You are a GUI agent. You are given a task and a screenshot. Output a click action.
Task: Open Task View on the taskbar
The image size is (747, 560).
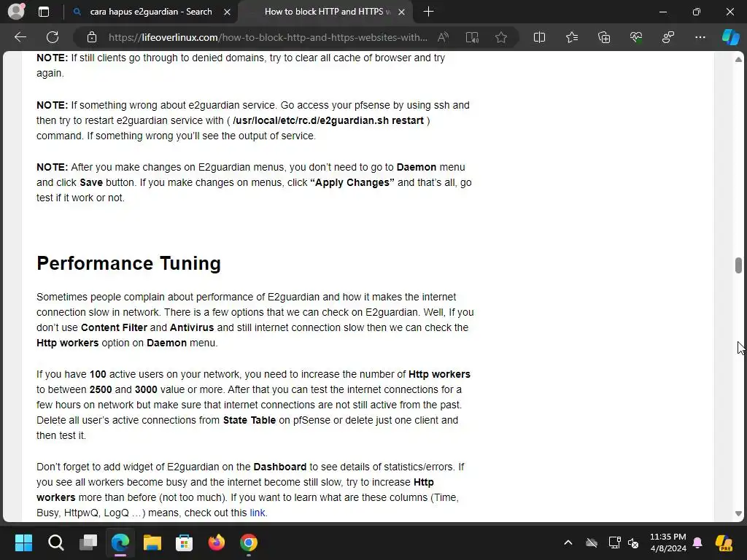88,542
